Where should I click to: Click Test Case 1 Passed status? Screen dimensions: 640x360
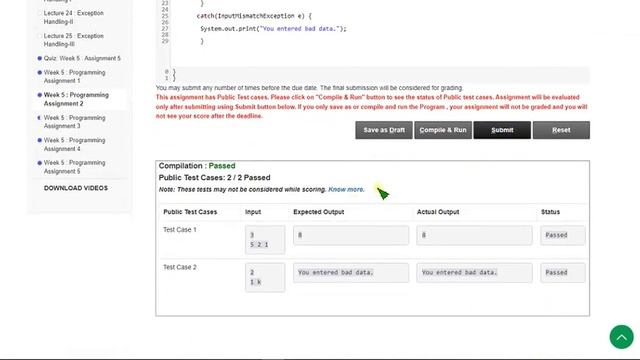coord(562,235)
